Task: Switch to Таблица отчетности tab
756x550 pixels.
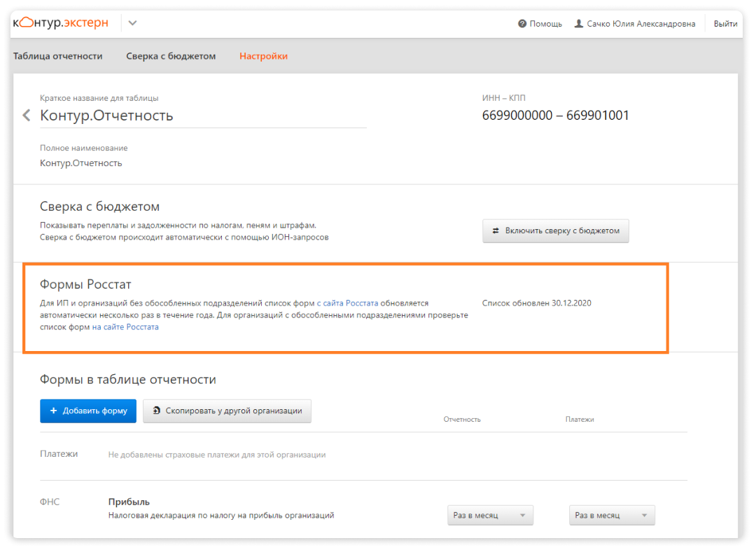Action: 58,56
